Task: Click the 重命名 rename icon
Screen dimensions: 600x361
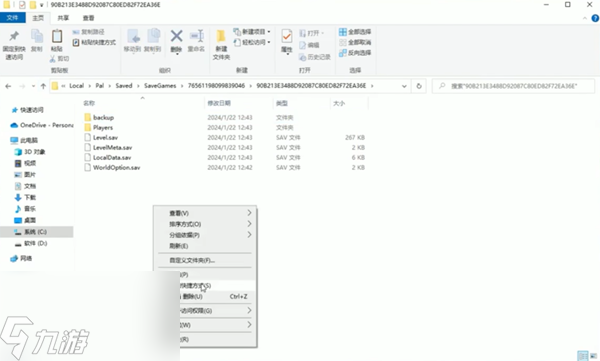Action: (x=197, y=36)
